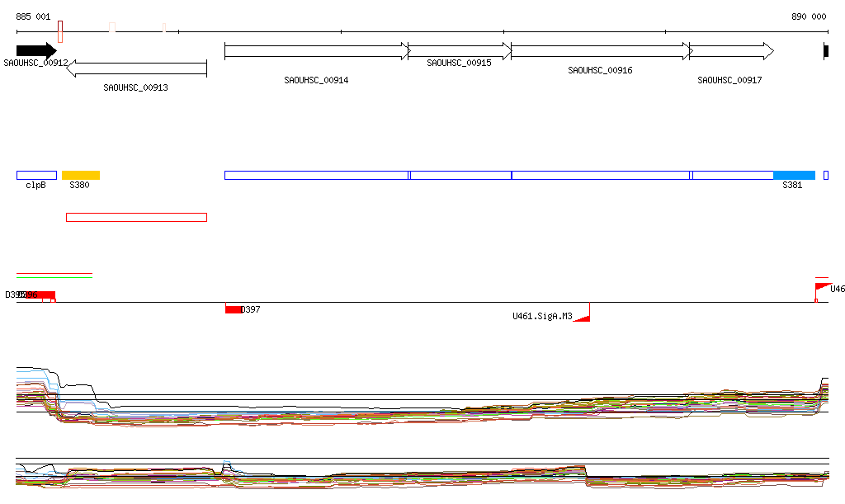Click the SAOUHSC_00917 text label
This screenshot has width=845, height=504.
[x=729, y=80]
